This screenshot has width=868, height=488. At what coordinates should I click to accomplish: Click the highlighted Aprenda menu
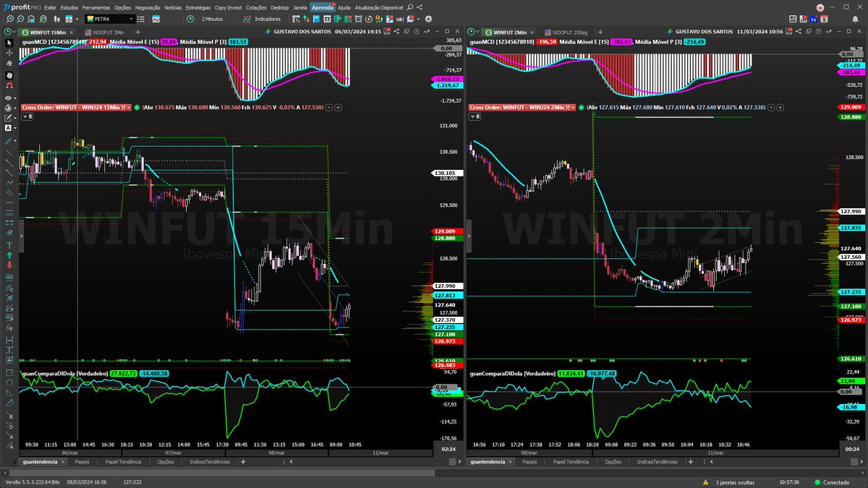point(322,7)
